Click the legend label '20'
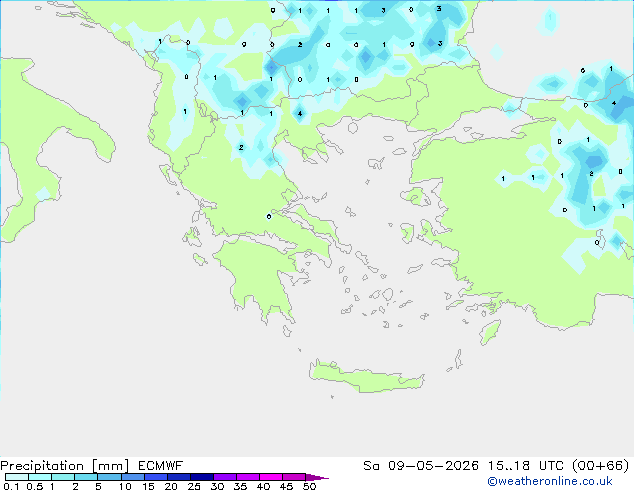Image resolution: width=634 pixels, height=490 pixels. (x=171, y=486)
